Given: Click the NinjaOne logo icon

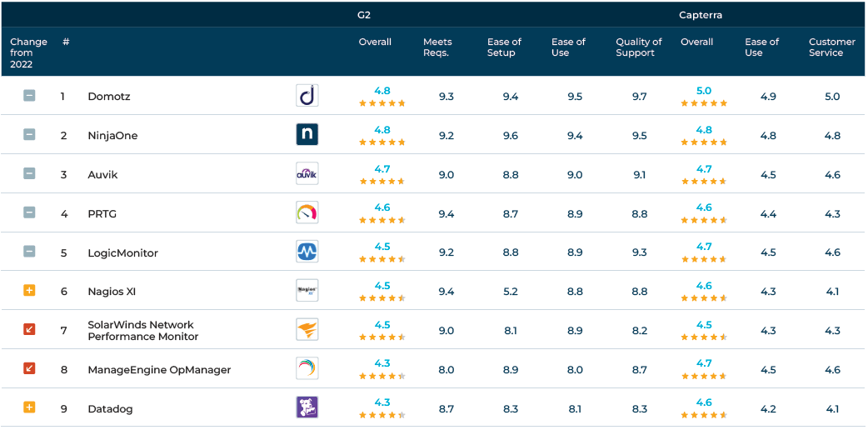Looking at the screenshot, I should tap(307, 135).
